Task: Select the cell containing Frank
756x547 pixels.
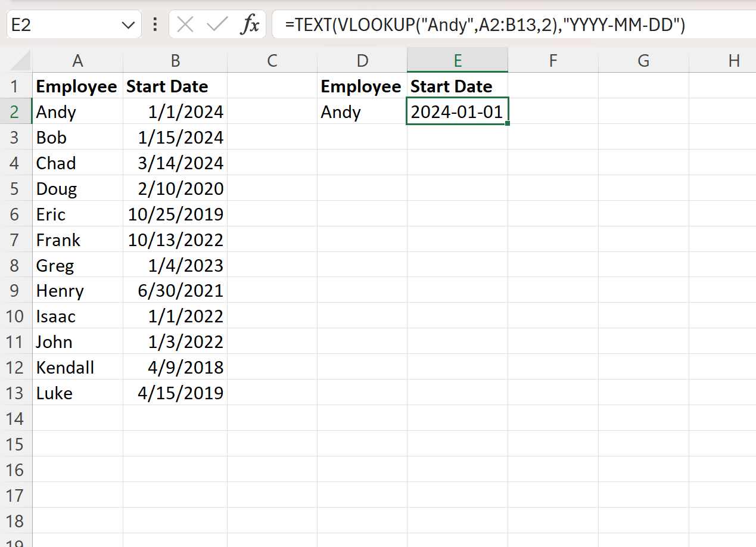Action: click(x=77, y=240)
